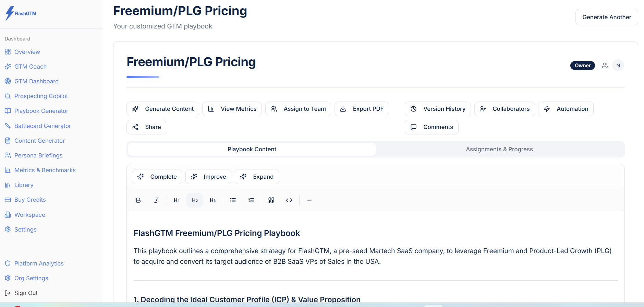This screenshot has width=644, height=307.
Task: Go to Persona Briefings
Action: click(34, 155)
